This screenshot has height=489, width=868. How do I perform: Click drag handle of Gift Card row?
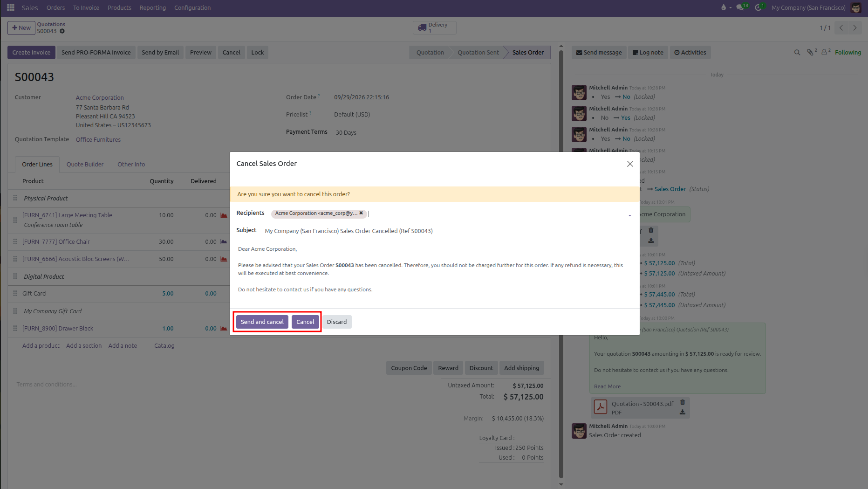15,294
